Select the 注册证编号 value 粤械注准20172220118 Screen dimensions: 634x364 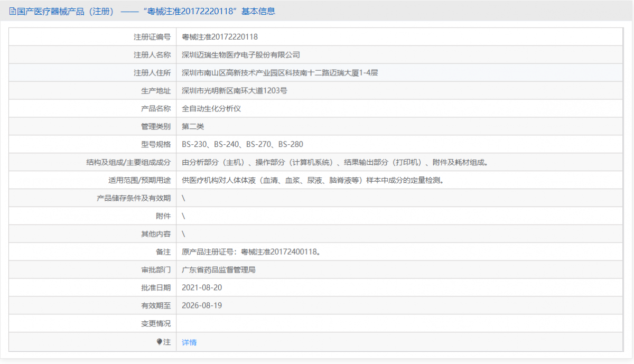pos(220,37)
